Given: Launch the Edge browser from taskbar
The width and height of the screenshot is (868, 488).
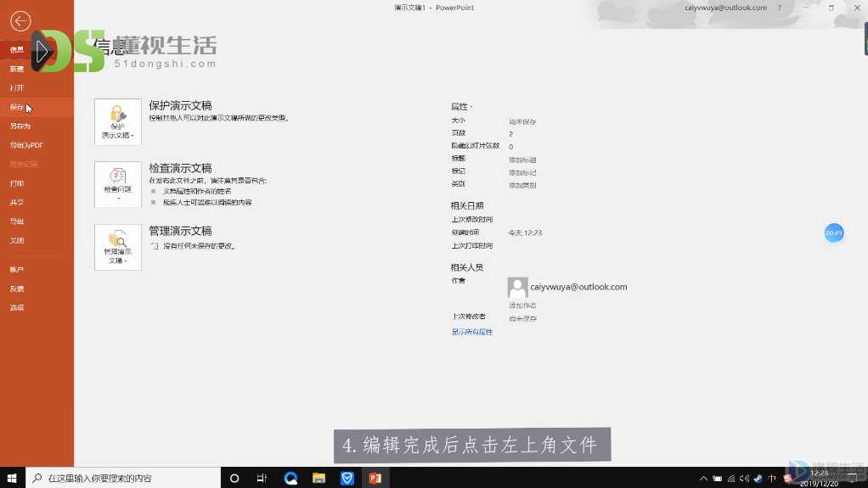Looking at the screenshot, I should [x=290, y=478].
